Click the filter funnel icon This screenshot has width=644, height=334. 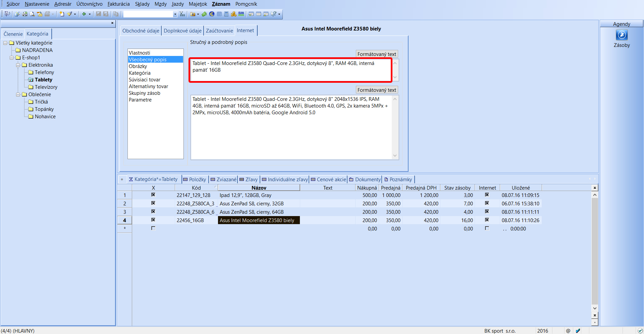[182, 14]
